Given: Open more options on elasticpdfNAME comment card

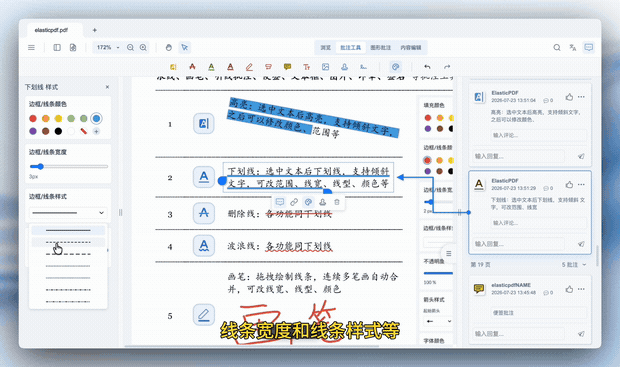Looking at the screenshot, I should coord(581,289).
